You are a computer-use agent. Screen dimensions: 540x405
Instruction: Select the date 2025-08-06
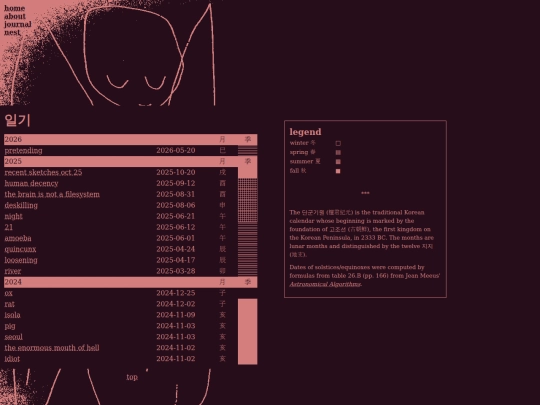[x=176, y=205]
